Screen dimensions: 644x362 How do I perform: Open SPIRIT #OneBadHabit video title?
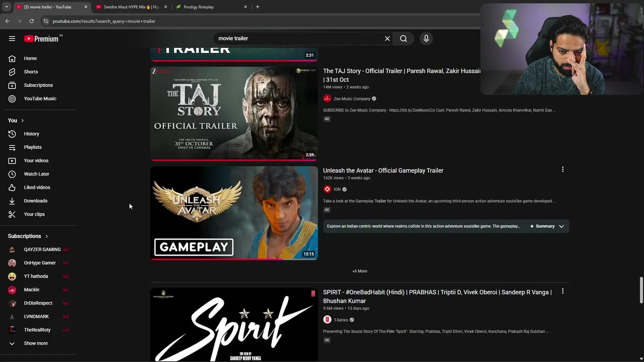437,297
